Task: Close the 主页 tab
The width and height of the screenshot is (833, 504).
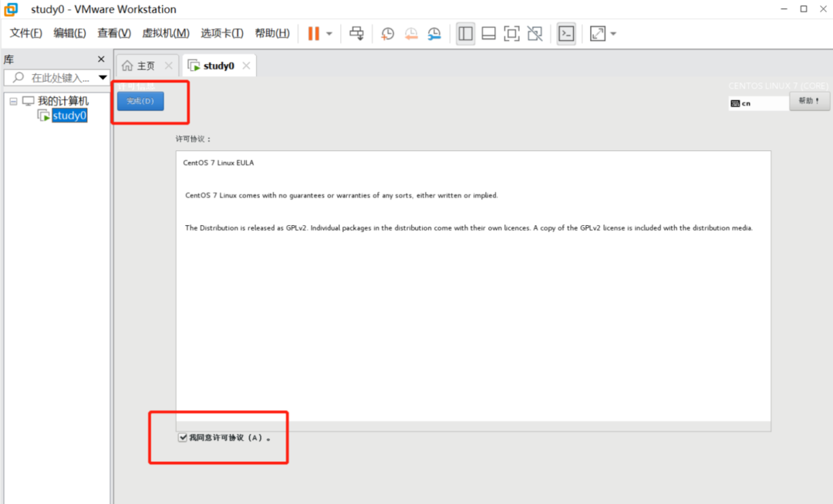Action: coord(168,66)
